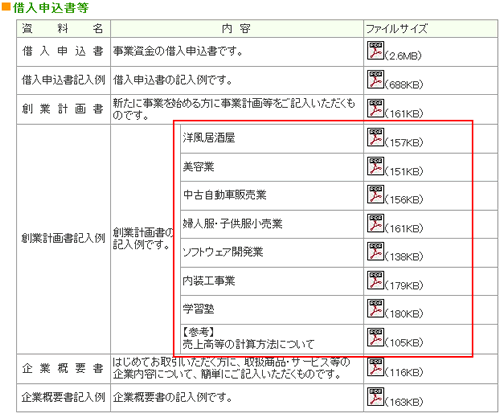Viewport: 500px width, 414px height.
Task: Open the 内装工事業 PDF icon (179KB)
Action: click(x=375, y=280)
